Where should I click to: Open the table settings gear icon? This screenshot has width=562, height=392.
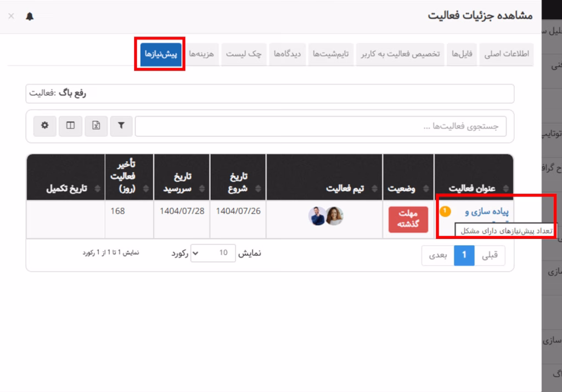pos(44,126)
